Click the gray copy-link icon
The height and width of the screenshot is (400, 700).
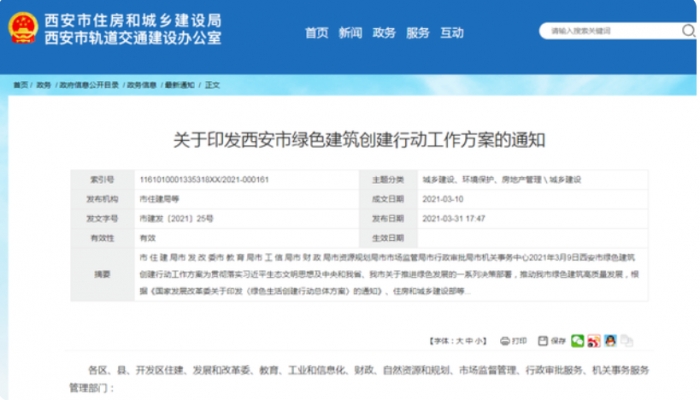click(627, 340)
